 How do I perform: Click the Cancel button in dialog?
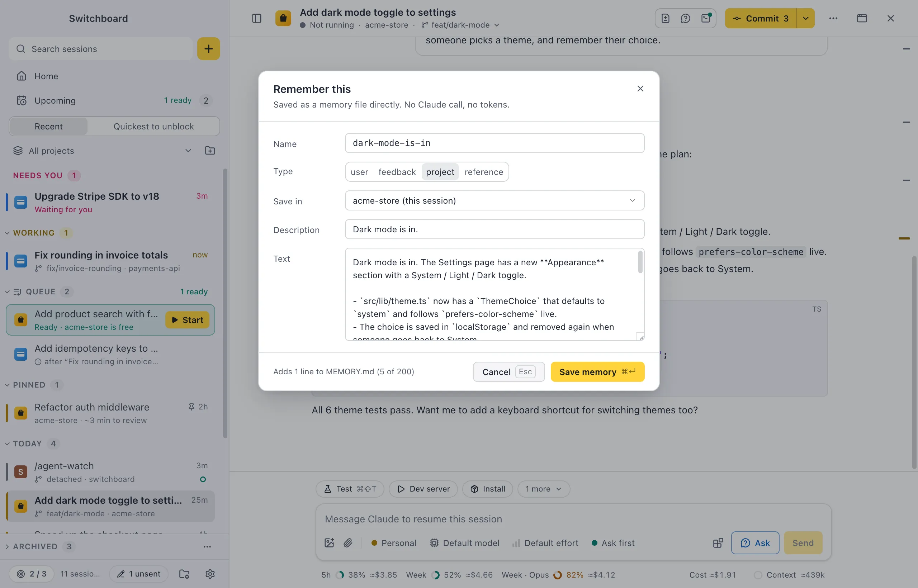pyautogui.click(x=508, y=372)
